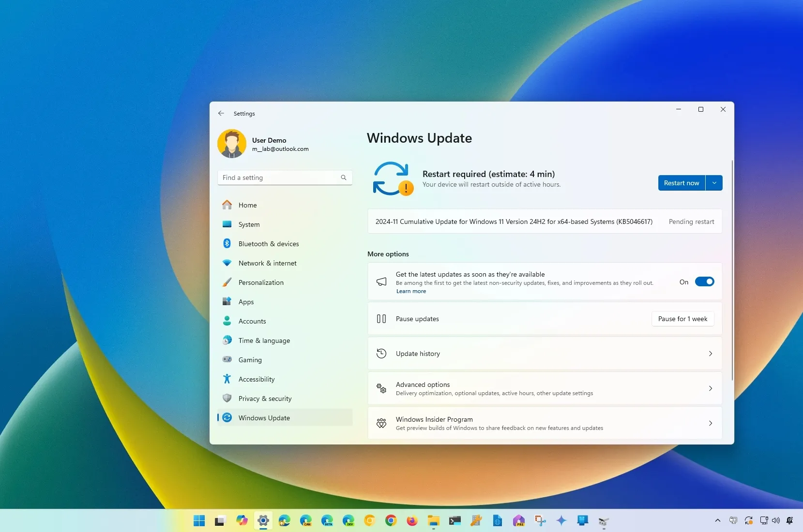Open Windows Insider Program chevron
The image size is (803, 532).
click(711, 423)
